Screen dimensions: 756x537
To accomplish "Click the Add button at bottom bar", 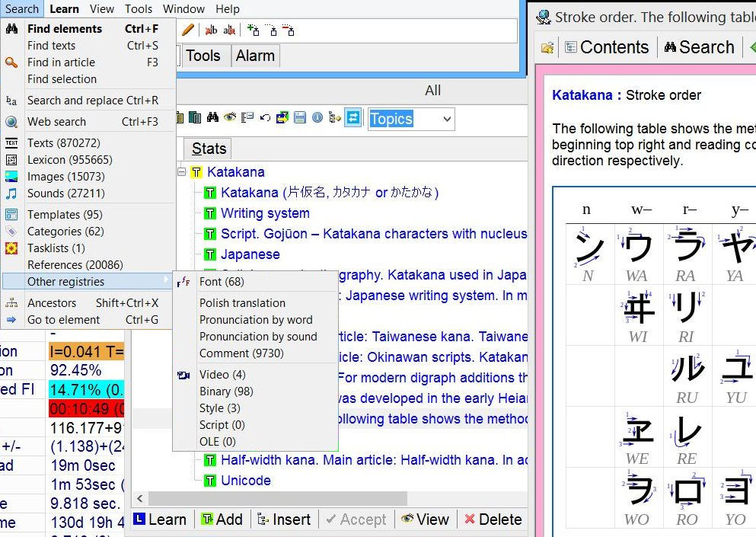I will coord(223,519).
